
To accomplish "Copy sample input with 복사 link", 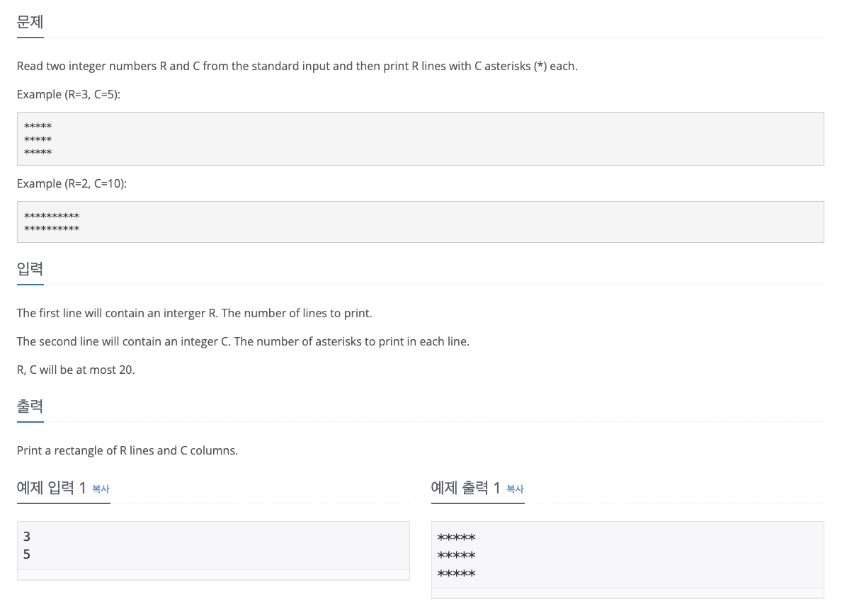I will click(101, 489).
